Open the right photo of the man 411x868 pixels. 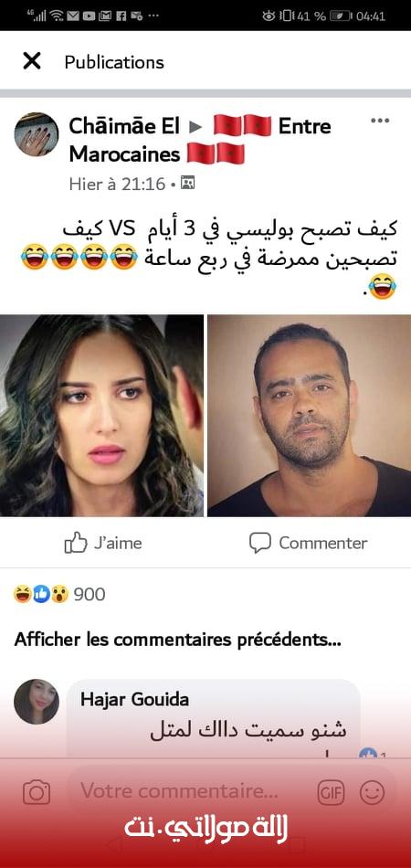click(310, 416)
